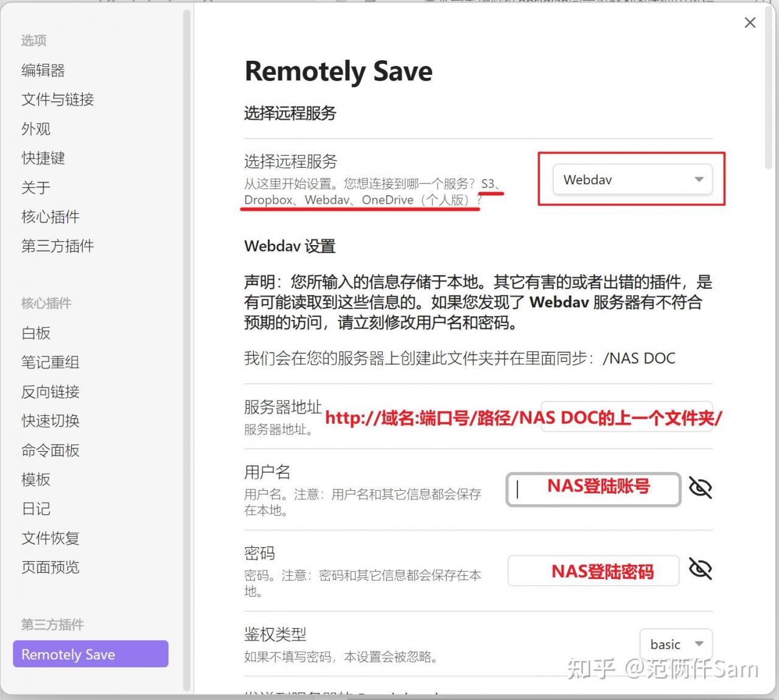Select Remotely Save plugin tab

(x=91, y=654)
